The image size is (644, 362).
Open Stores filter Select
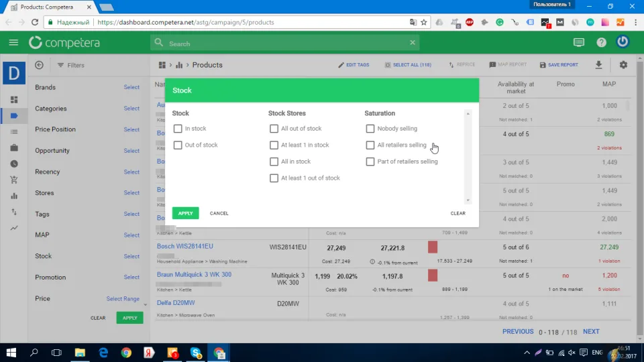click(x=131, y=192)
